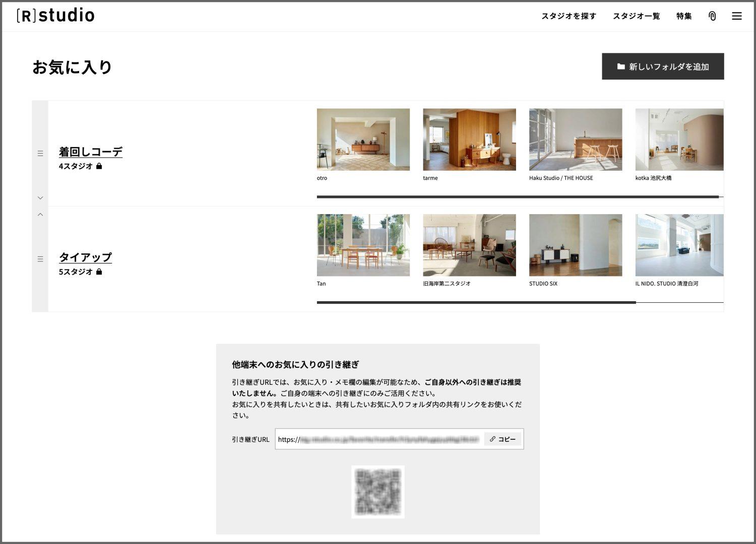The width and height of the screenshot is (756, 544).
Task: Open the hamburger menu in header
Action: (736, 16)
